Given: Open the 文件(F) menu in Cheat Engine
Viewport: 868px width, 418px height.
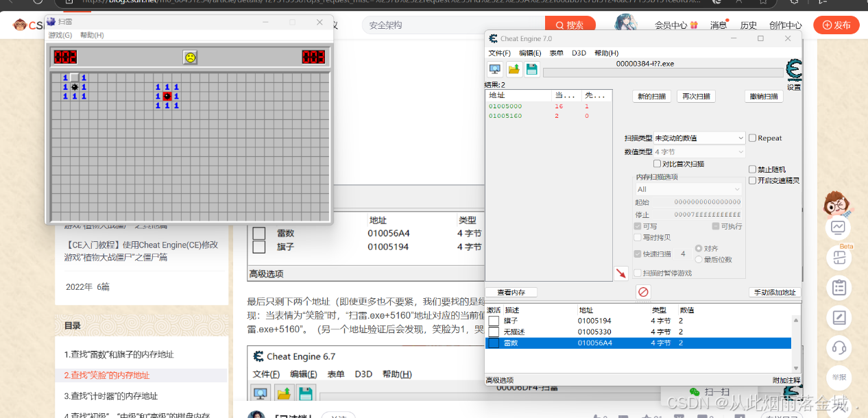Looking at the screenshot, I should click(x=499, y=53).
